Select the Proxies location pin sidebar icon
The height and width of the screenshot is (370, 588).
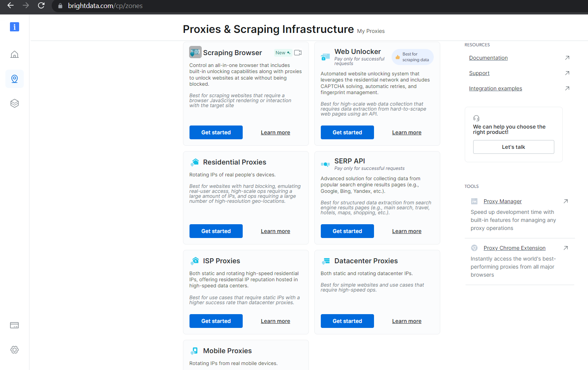pyautogui.click(x=14, y=79)
